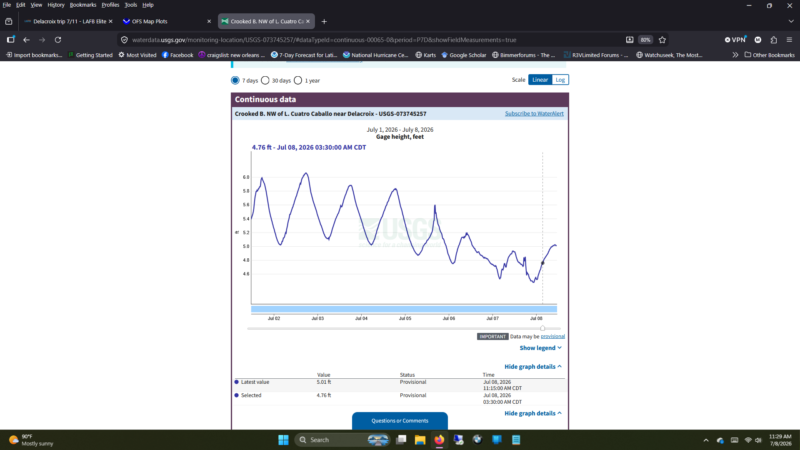Close the Delacroix trip tab
Viewport: 800px width, 450px height.
tap(111, 21)
